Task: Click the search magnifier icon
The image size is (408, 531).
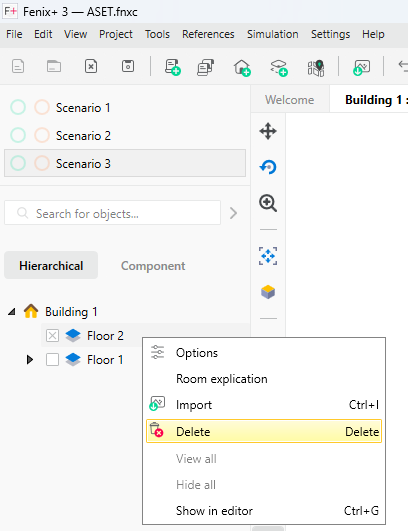Action: point(22,213)
